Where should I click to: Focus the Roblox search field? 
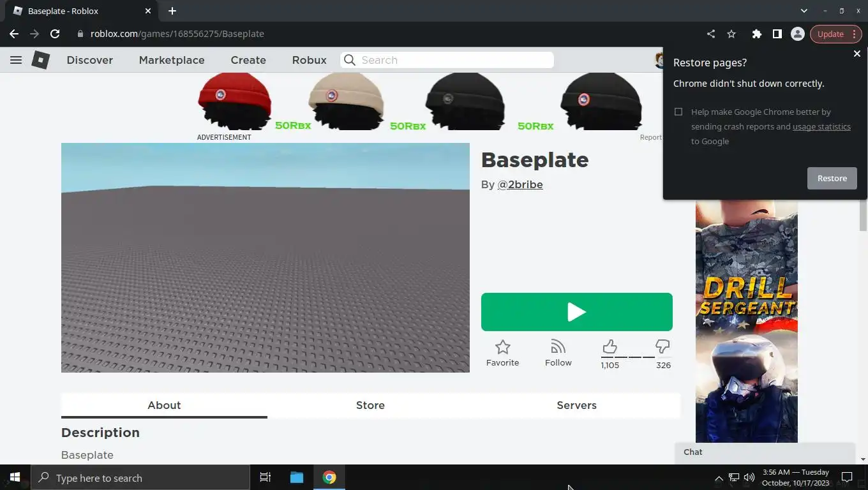pyautogui.click(x=447, y=60)
